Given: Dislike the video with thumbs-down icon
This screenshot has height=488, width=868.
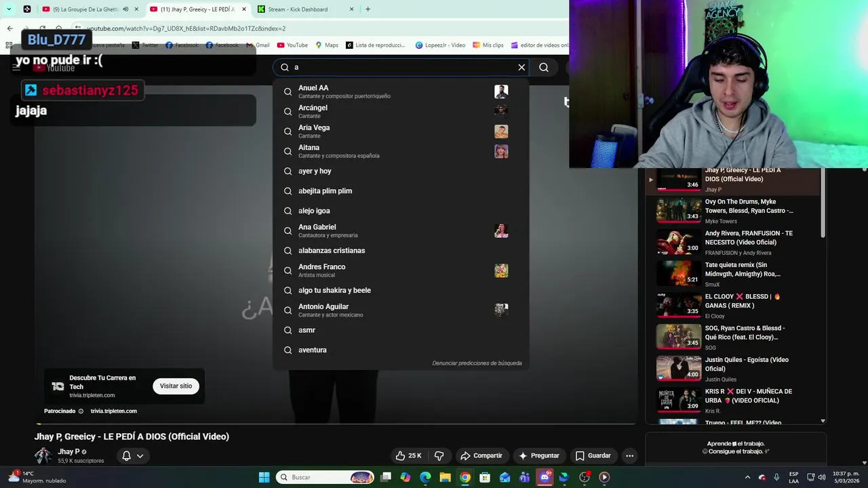Looking at the screenshot, I should pyautogui.click(x=439, y=455).
